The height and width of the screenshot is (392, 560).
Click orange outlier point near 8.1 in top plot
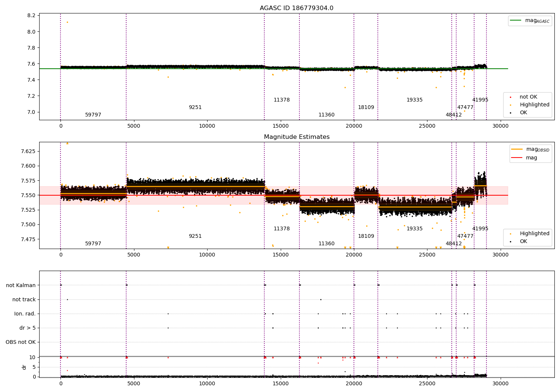pyautogui.click(x=67, y=22)
